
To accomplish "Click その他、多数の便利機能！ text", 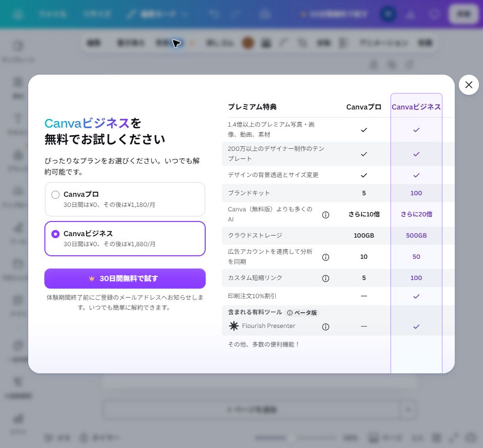I will 264,345.
